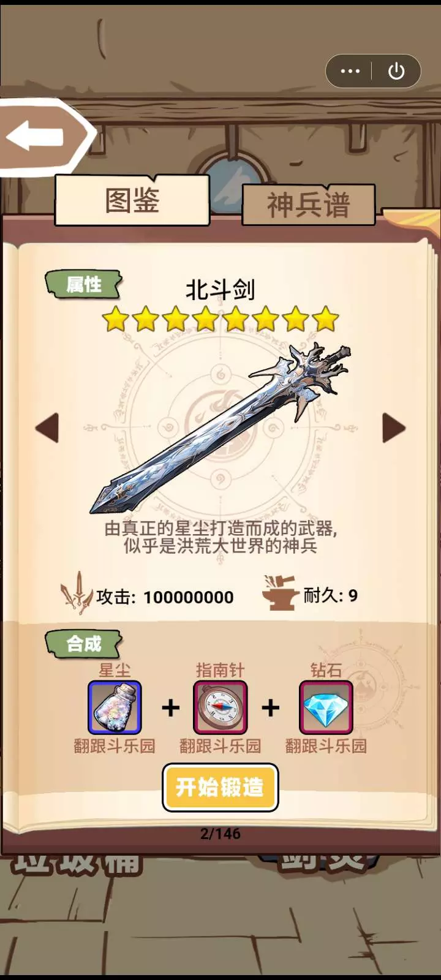Tap the 北斗剑 sword illustration
Image resolution: width=441 pixels, height=980 pixels.
coord(221,428)
